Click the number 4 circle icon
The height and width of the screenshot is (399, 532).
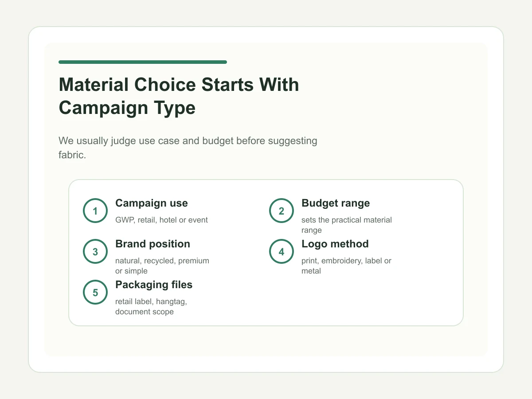point(282,252)
